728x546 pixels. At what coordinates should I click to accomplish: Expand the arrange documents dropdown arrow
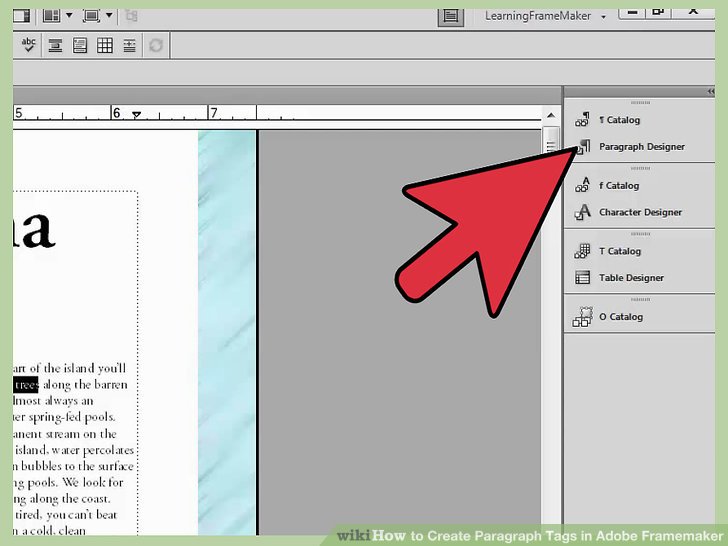pos(69,16)
